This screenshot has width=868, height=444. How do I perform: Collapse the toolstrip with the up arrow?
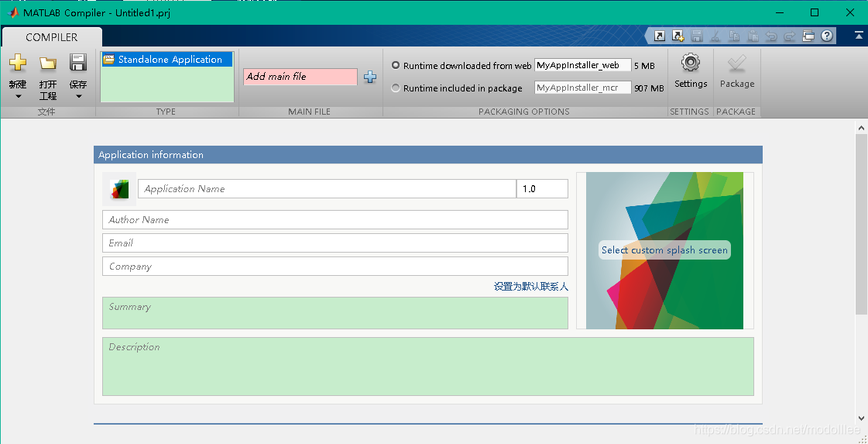click(x=859, y=36)
